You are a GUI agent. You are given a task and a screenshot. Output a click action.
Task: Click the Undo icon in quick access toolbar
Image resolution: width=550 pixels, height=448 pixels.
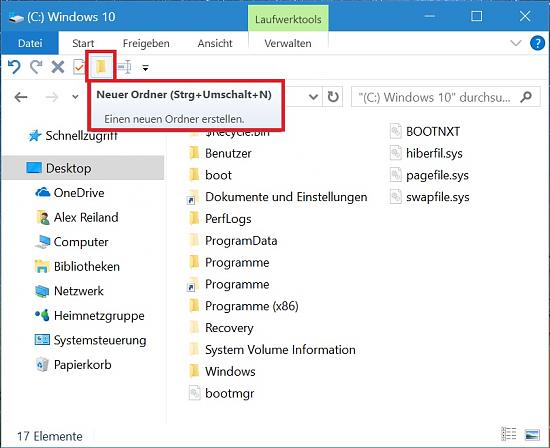[x=14, y=67]
